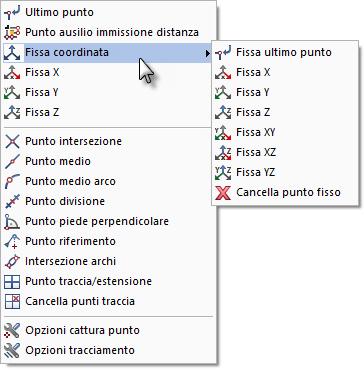Image resolution: width=364 pixels, height=369 pixels.
Task: Choose the Punto divisione icon
Action: [12, 202]
